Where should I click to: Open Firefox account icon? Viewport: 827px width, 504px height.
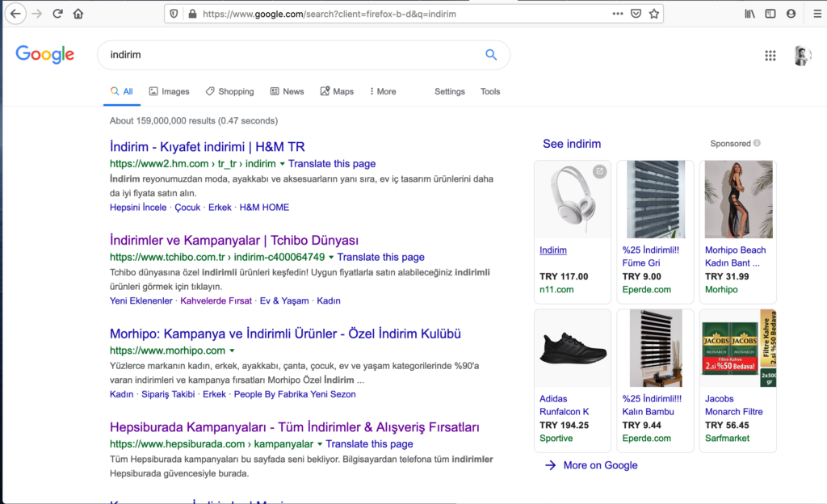tap(791, 14)
